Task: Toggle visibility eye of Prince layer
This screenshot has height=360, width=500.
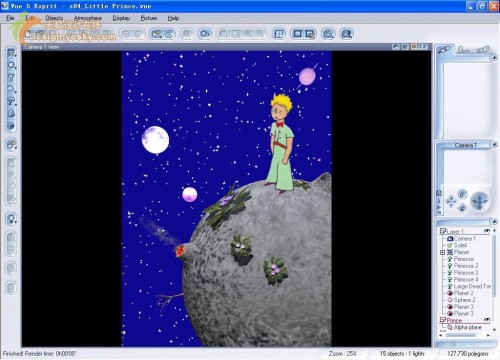Action: point(487,320)
